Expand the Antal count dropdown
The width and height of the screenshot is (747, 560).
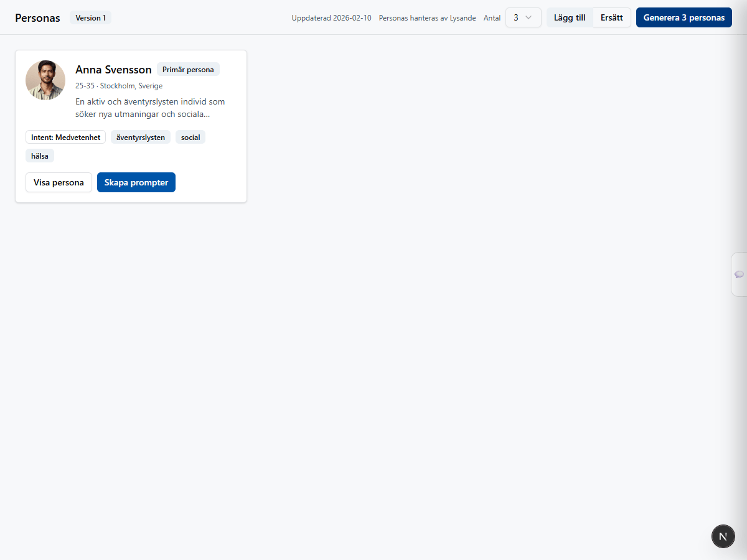(523, 18)
